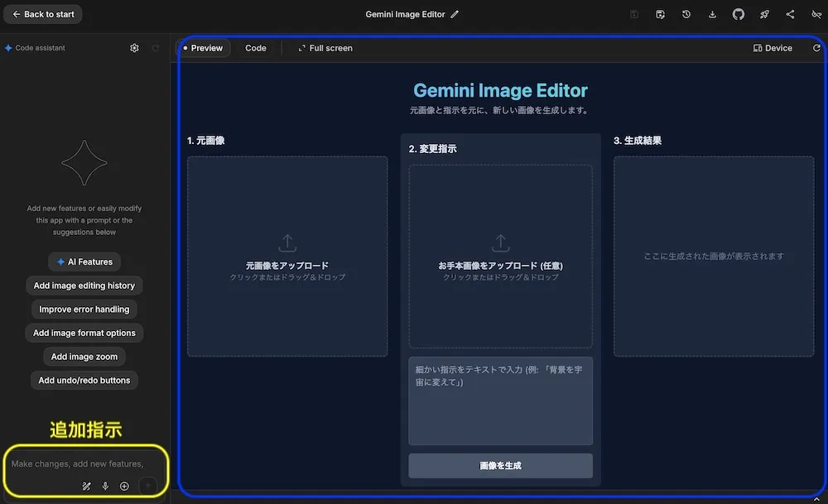Select the Add image editing history suggestion
The image size is (828, 504).
click(x=84, y=285)
